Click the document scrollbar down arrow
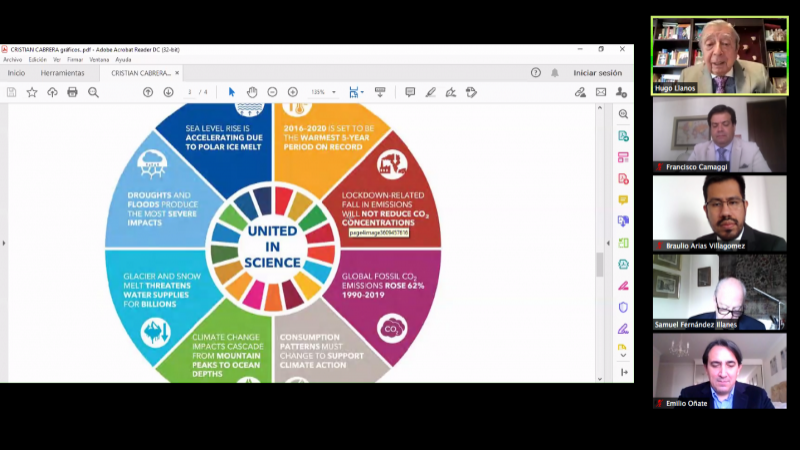800x450 pixels. tap(600, 379)
